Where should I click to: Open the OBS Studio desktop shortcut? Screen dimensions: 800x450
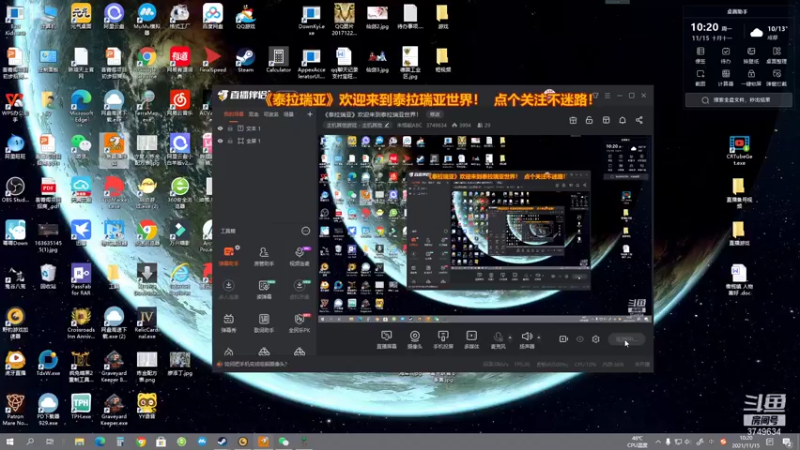pos(15,190)
